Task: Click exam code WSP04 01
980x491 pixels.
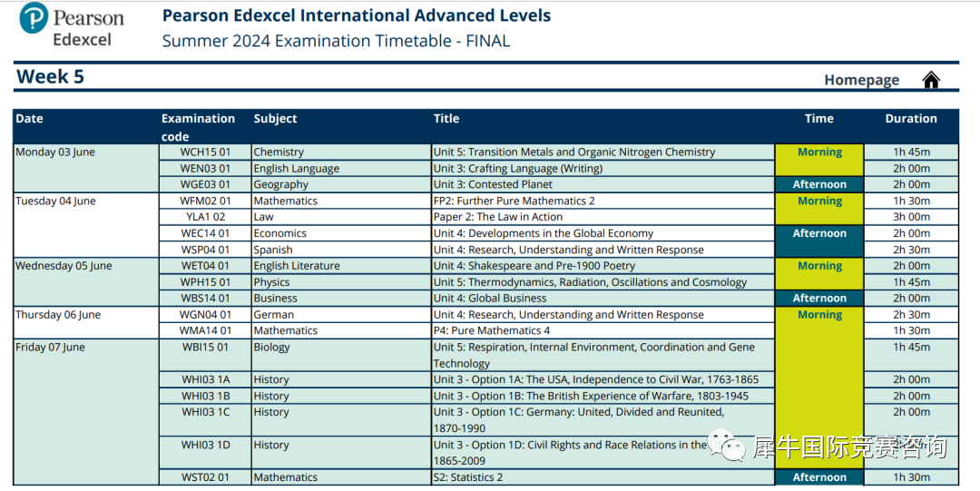Action: [205, 250]
